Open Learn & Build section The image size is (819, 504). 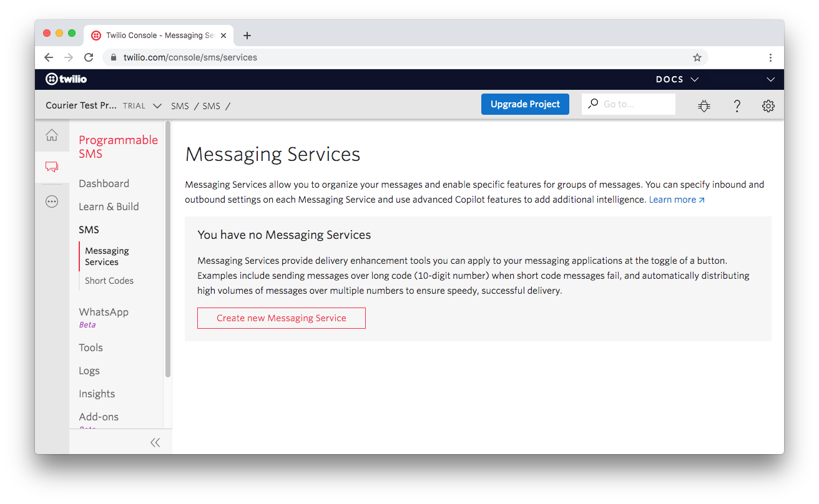[x=109, y=206]
